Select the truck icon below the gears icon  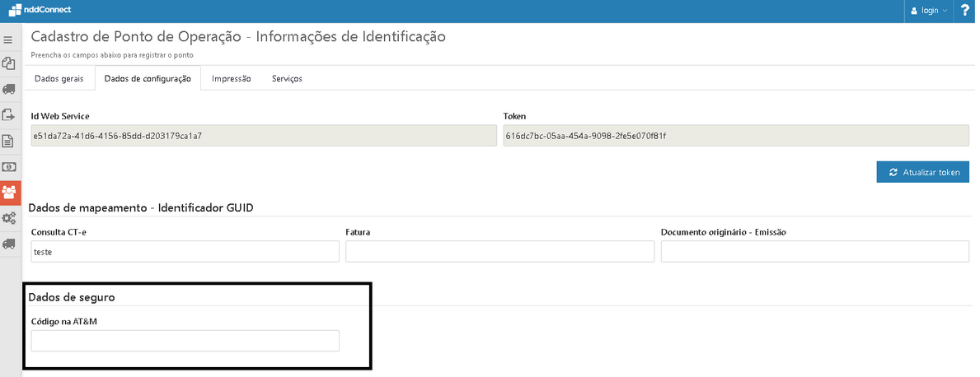coord(8,244)
